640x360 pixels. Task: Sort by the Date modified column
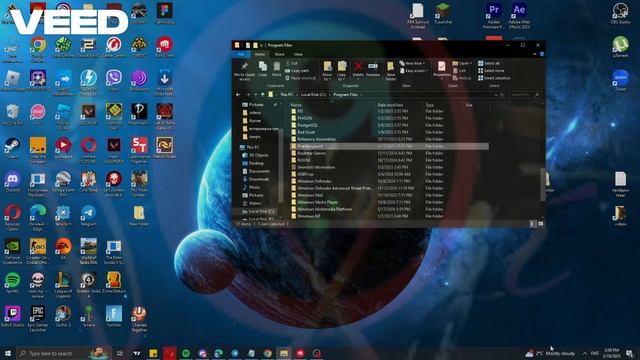click(390, 105)
